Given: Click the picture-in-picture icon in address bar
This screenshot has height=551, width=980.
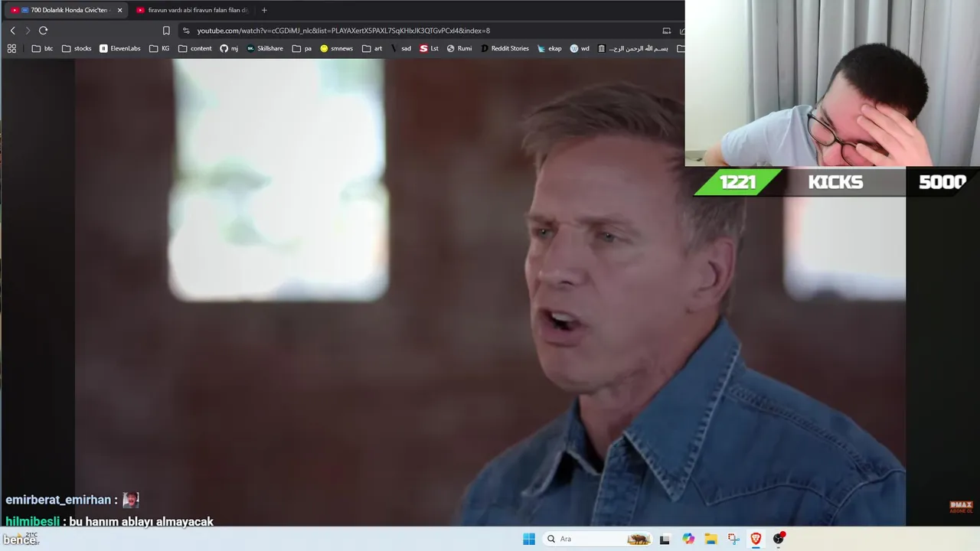Looking at the screenshot, I should coord(666,31).
